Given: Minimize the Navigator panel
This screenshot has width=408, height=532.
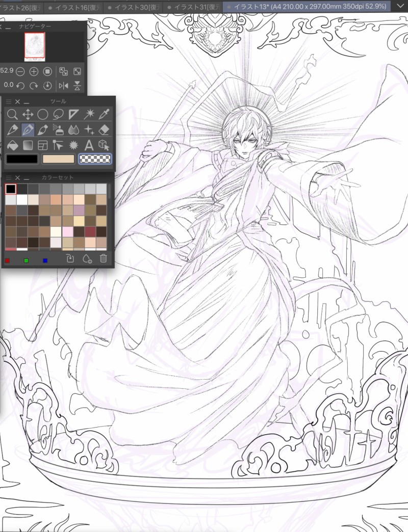Looking at the screenshot, I should tap(8, 28).
